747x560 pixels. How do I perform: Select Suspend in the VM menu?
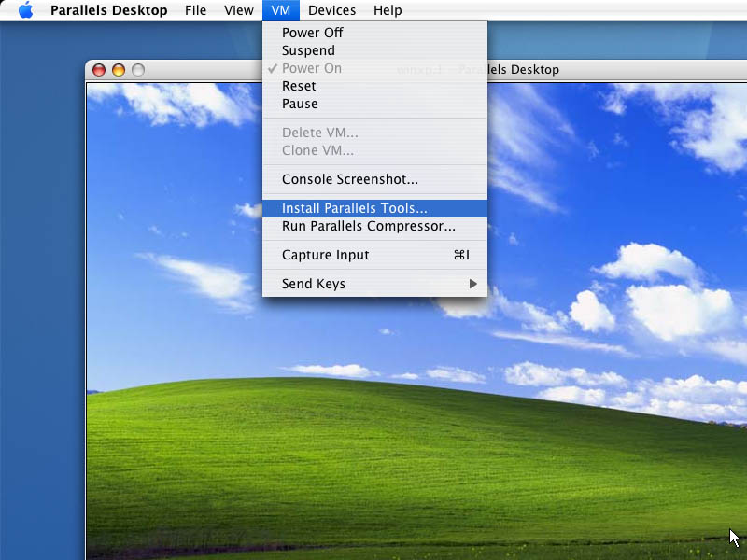pyautogui.click(x=308, y=50)
